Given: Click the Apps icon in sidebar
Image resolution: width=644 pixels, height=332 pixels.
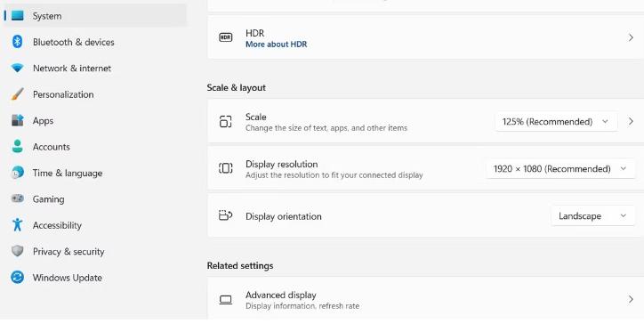Looking at the screenshot, I should click(17, 120).
